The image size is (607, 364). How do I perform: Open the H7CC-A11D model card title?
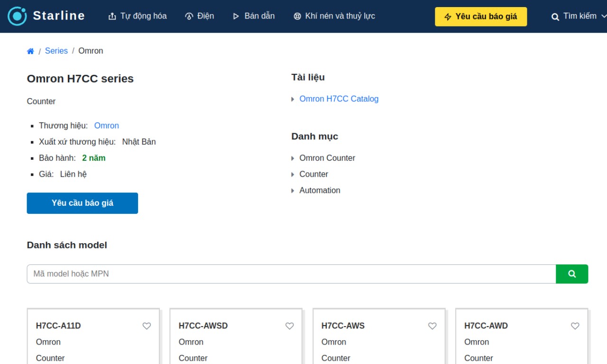pyautogui.click(x=58, y=326)
